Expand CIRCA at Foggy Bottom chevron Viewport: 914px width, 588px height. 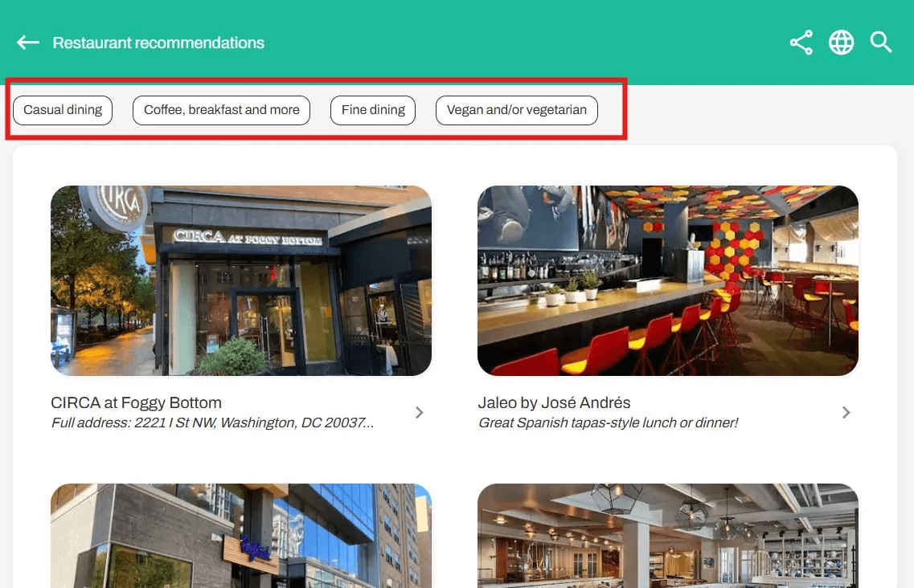pyautogui.click(x=419, y=413)
